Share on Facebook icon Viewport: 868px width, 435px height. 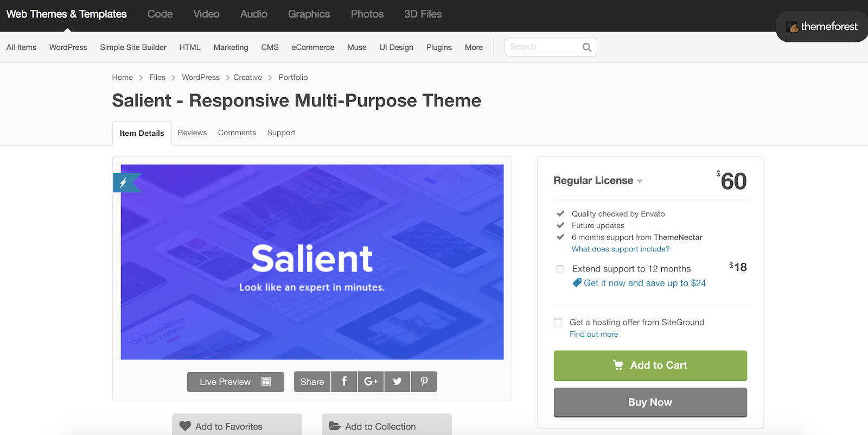(344, 382)
